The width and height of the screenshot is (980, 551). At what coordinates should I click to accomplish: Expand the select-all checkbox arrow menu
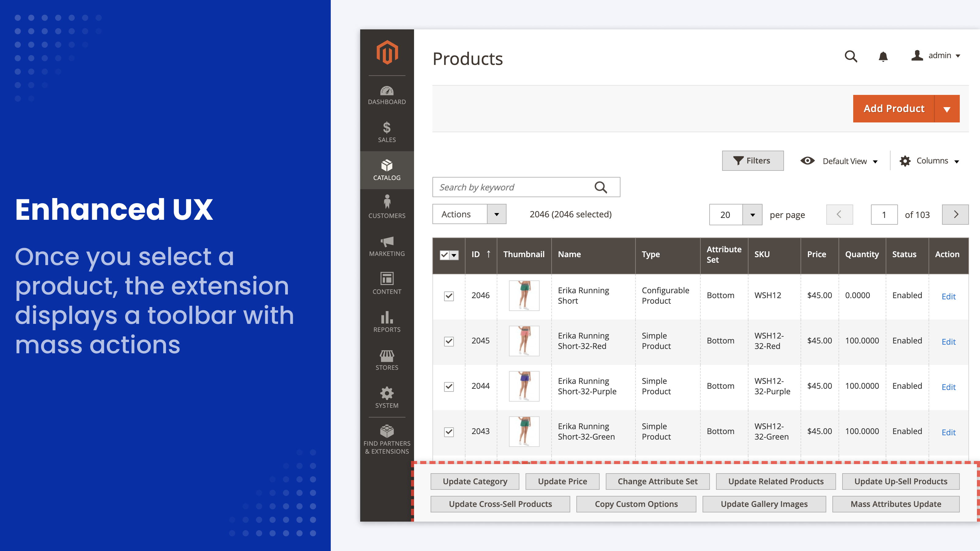coord(454,255)
